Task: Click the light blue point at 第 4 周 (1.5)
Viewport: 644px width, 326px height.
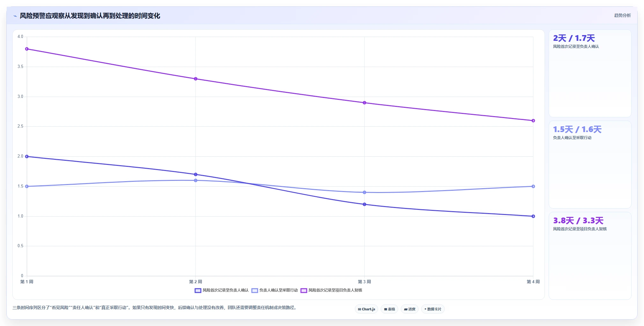Action: click(533, 186)
